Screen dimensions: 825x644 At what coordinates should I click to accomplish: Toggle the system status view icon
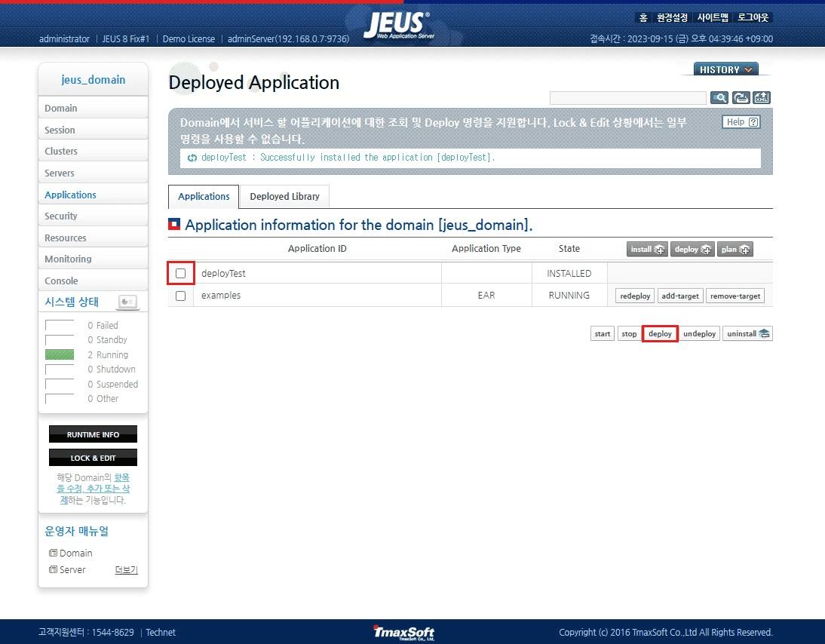pyautogui.click(x=128, y=302)
